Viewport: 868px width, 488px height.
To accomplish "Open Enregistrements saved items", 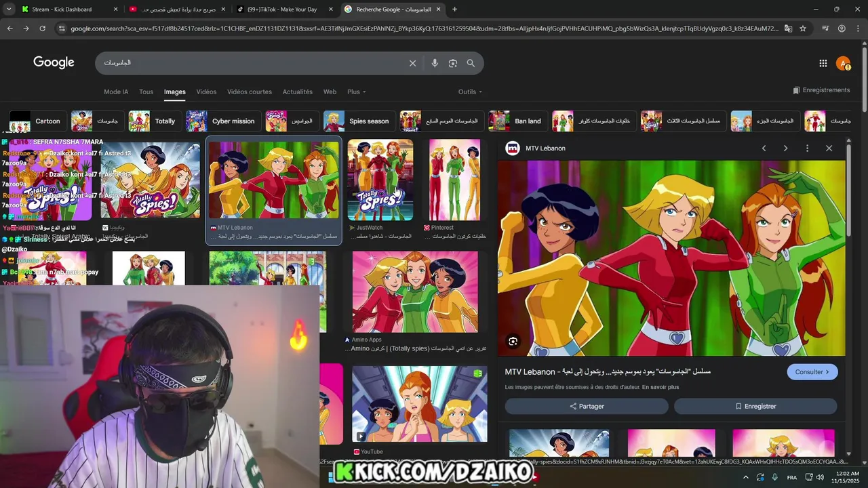I will [x=821, y=90].
